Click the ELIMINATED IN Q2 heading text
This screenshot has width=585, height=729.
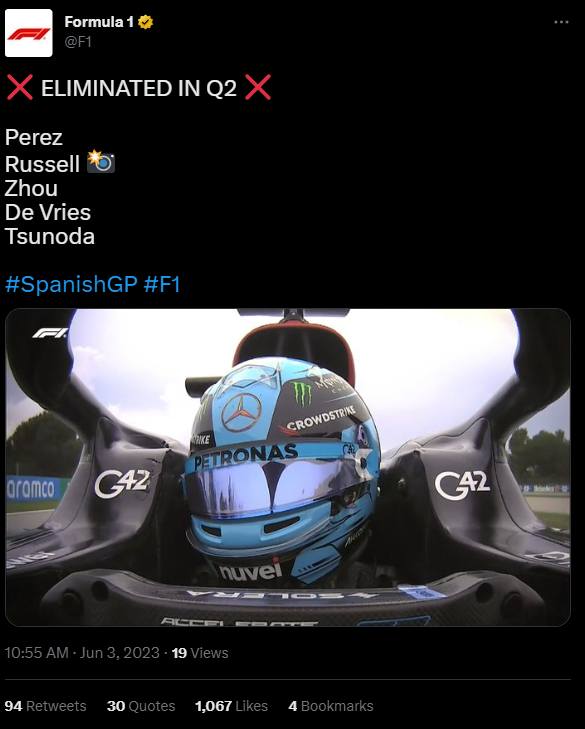point(139,88)
